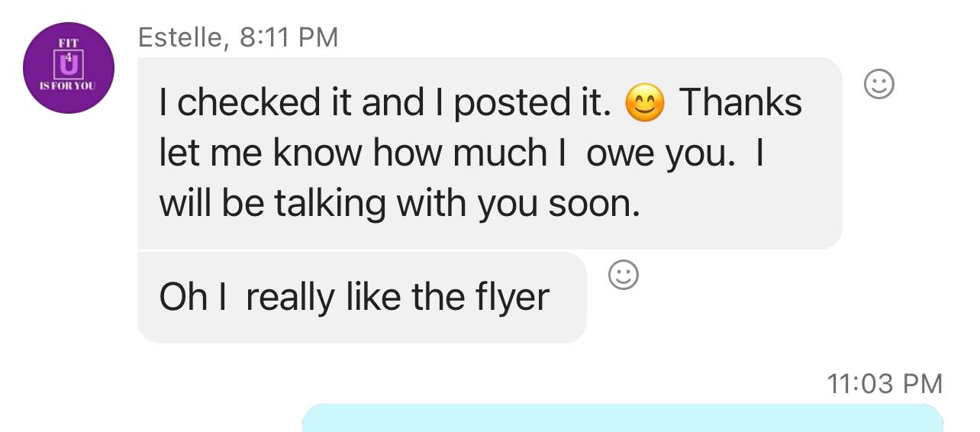The image size is (980, 432).
Task: Click the Fit 4 U profile avatar
Action: [x=69, y=68]
